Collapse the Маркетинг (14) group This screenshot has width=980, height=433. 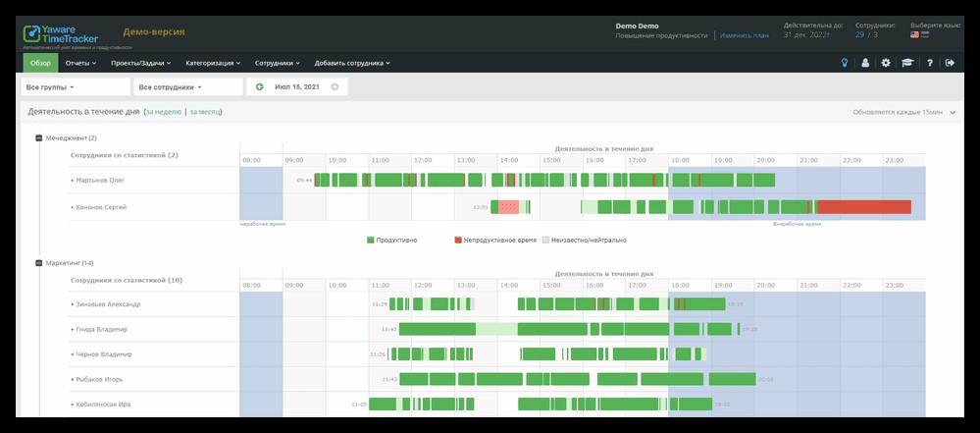click(38, 263)
